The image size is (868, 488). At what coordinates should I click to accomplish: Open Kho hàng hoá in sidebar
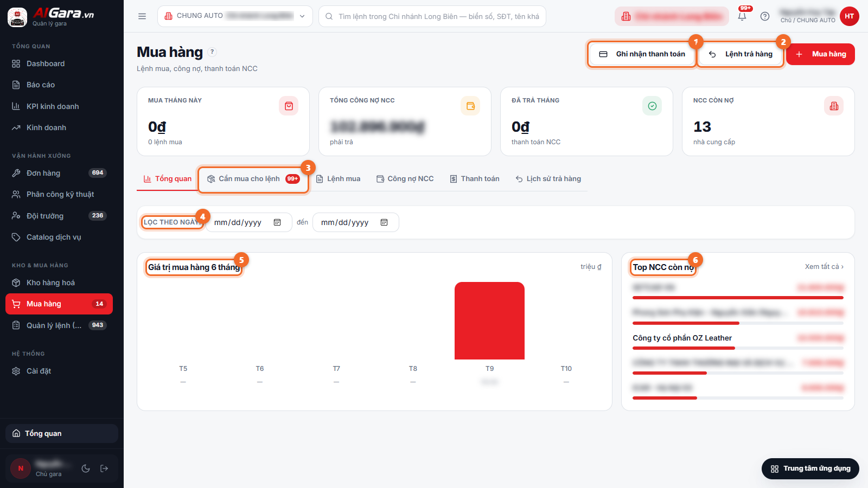pos(59,282)
